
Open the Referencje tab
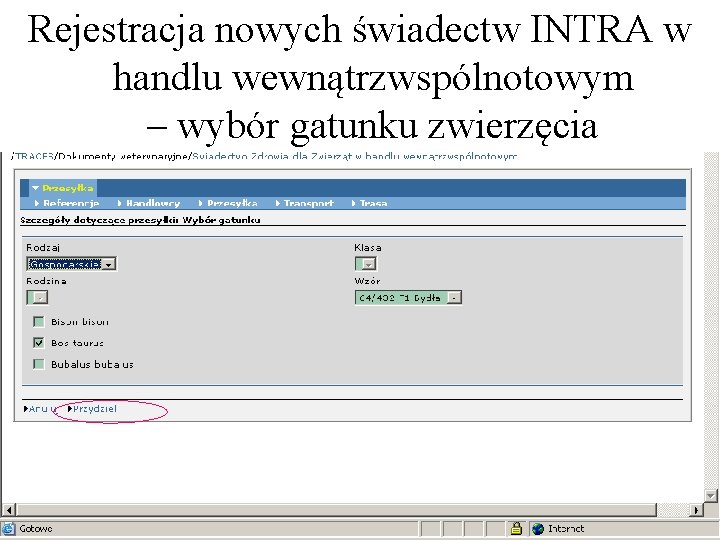tap(67, 203)
